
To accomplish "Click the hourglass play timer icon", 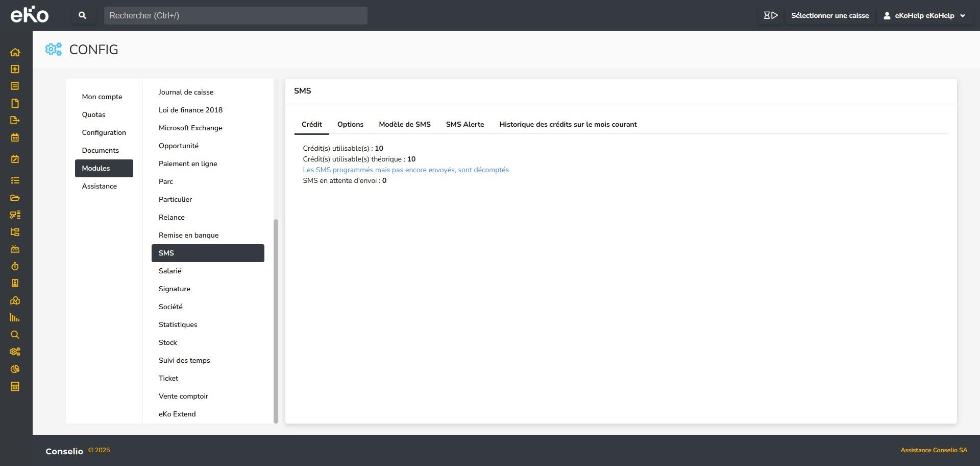I will pos(770,15).
